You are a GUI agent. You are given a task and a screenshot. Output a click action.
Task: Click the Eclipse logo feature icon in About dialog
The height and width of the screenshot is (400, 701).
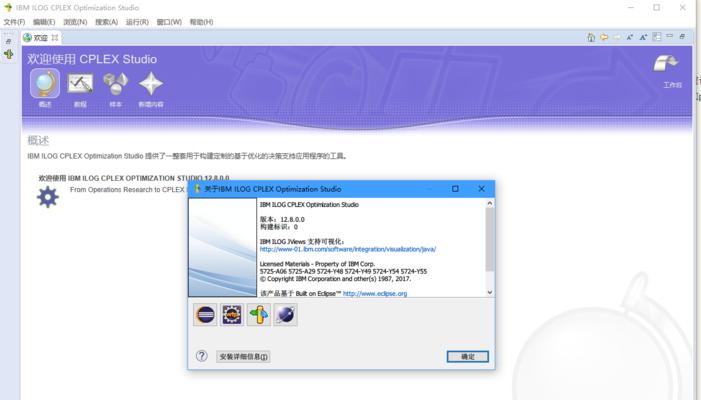click(205, 315)
